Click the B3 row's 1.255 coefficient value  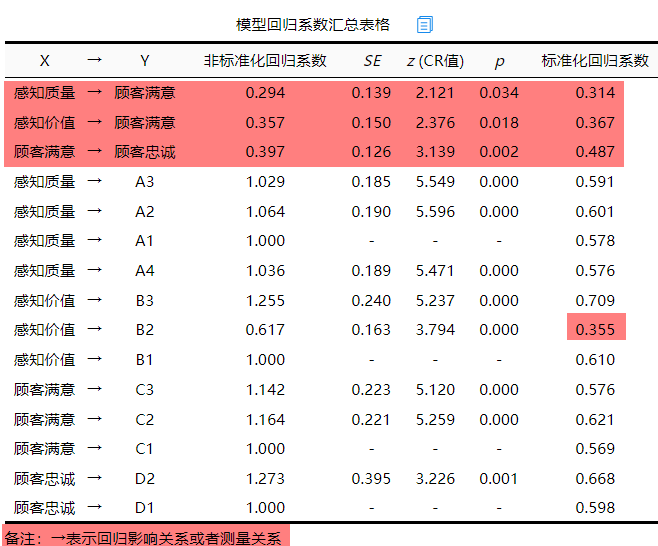(265, 300)
